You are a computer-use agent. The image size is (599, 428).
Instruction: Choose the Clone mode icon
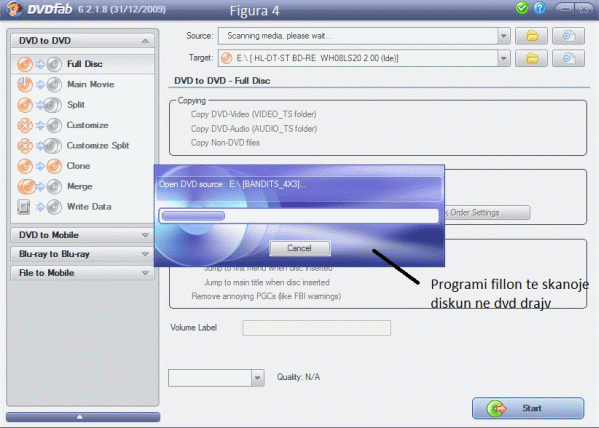(39, 166)
